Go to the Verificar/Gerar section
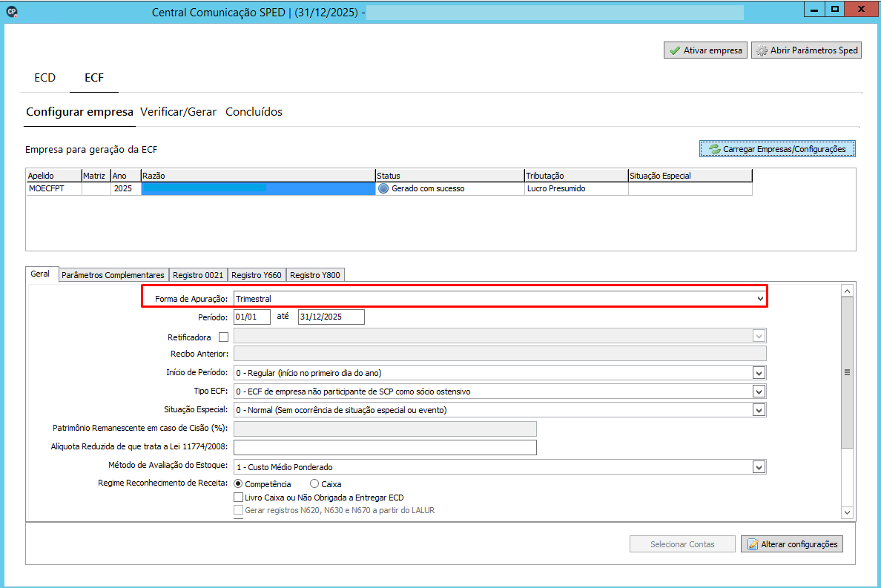Screen dimensions: 881x588 pyautogui.click(x=178, y=112)
